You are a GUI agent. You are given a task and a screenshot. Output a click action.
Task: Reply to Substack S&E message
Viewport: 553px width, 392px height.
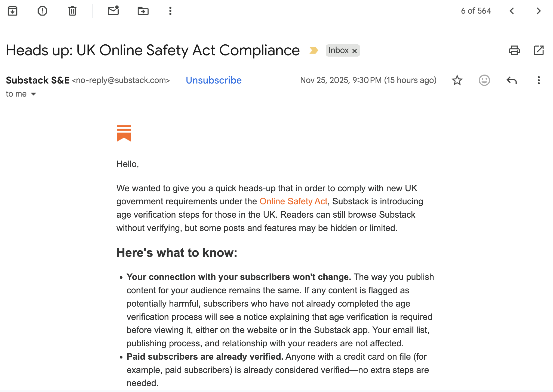tap(512, 80)
